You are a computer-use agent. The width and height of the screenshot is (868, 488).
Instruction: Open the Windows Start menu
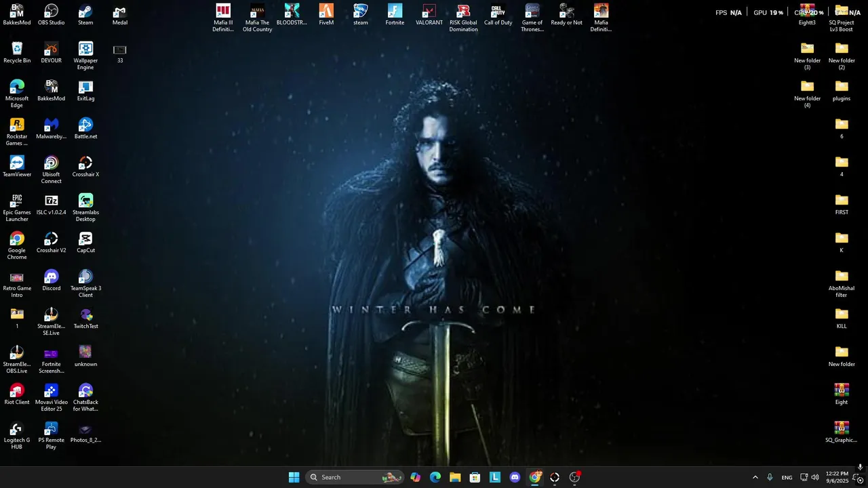click(294, 477)
